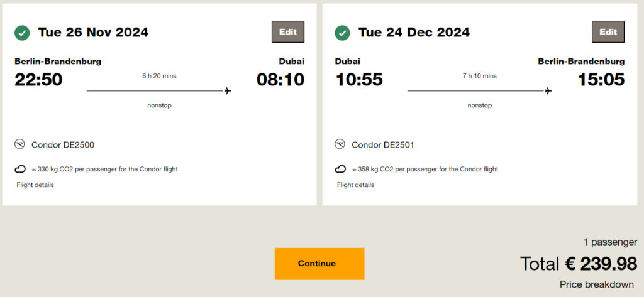644x297 pixels.
Task: Click the green checkmark beside Tue 24 Dec 2024
Action: click(342, 33)
